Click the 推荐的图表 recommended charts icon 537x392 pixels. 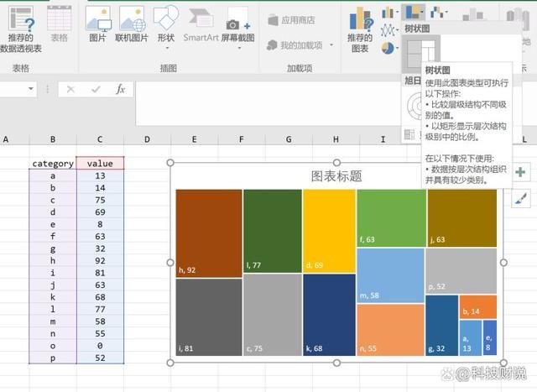point(359,28)
